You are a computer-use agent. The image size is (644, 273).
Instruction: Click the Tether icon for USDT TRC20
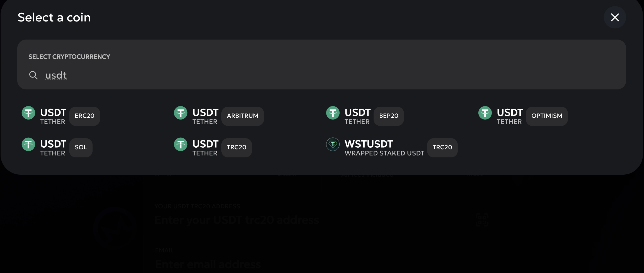[x=181, y=144]
